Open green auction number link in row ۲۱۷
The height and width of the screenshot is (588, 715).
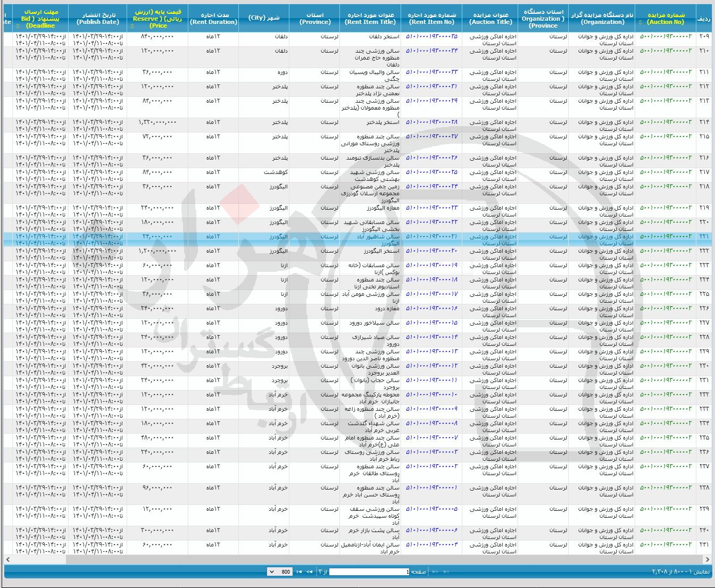click(x=666, y=172)
